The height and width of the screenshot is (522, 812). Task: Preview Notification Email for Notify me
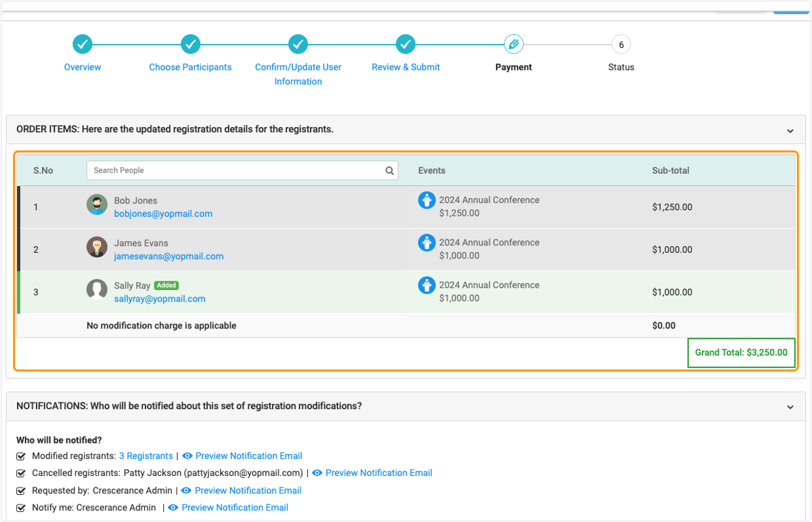point(235,508)
